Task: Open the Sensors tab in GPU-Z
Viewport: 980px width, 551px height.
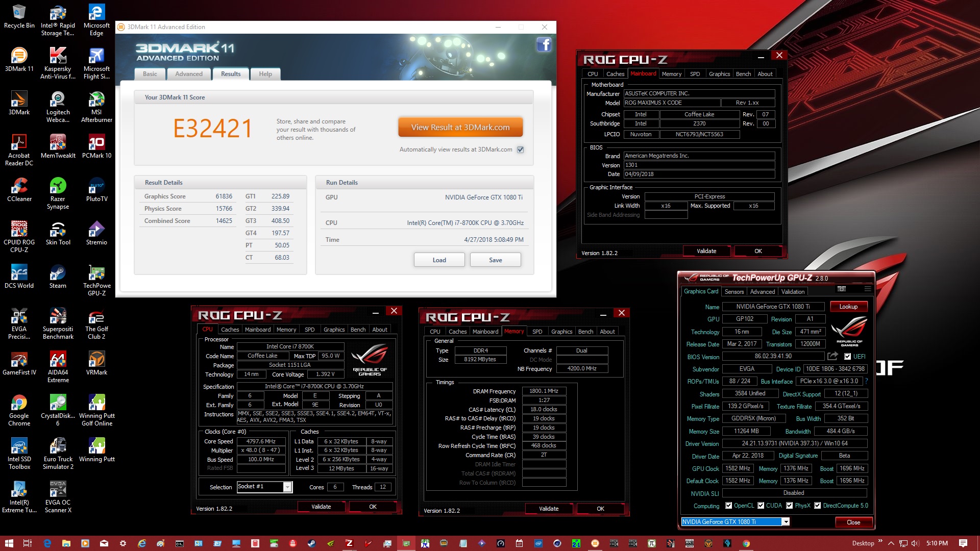Action: coord(734,292)
